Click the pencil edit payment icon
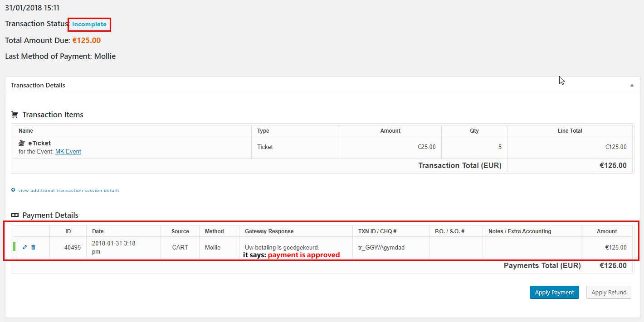644x322 pixels. (x=24, y=247)
